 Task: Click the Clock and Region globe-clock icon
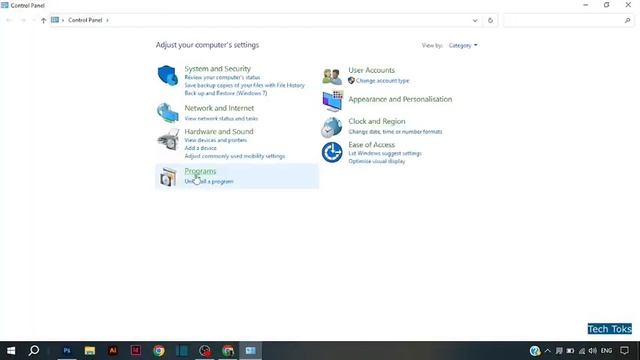coord(331,127)
